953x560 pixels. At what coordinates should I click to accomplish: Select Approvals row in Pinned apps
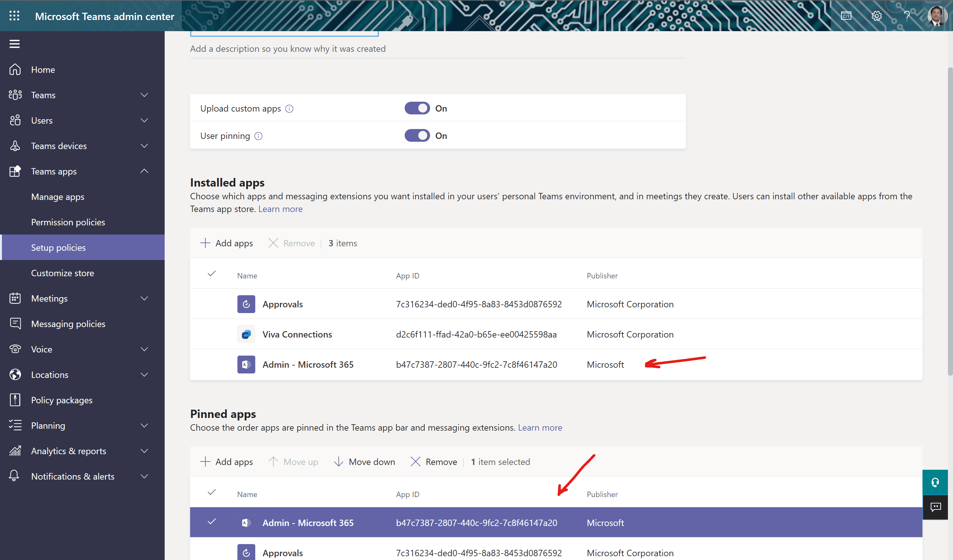pyautogui.click(x=556, y=549)
